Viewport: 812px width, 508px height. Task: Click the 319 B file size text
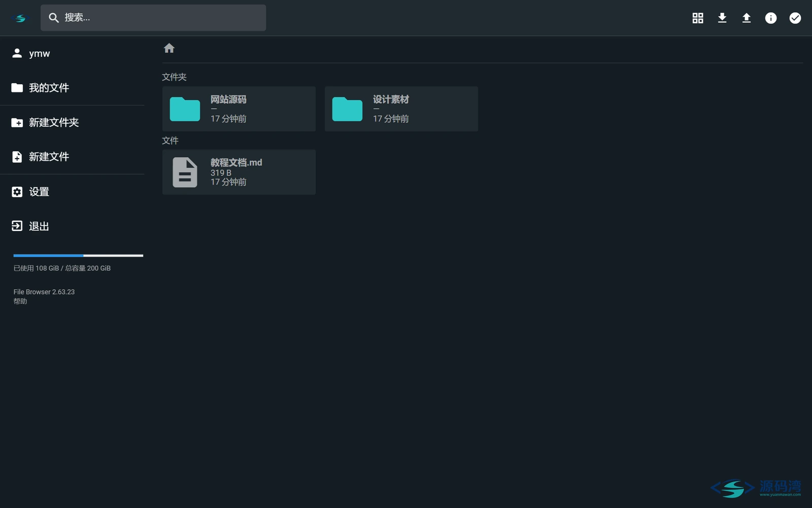(221, 173)
